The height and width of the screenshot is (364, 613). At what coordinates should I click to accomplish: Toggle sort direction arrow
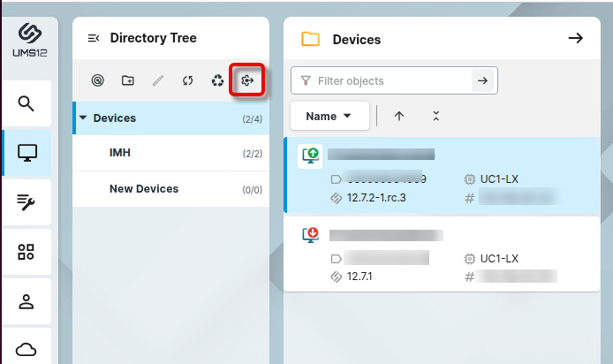(x=399, y=116)
